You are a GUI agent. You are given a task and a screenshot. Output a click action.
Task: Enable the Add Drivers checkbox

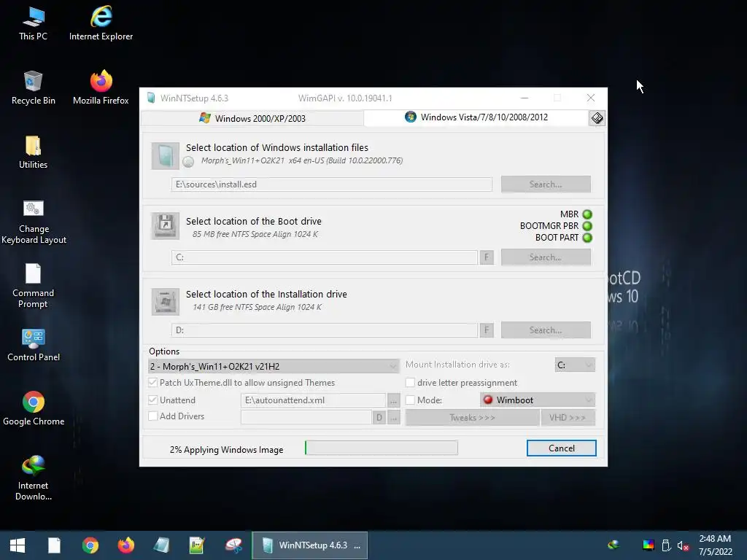point(153,416)
